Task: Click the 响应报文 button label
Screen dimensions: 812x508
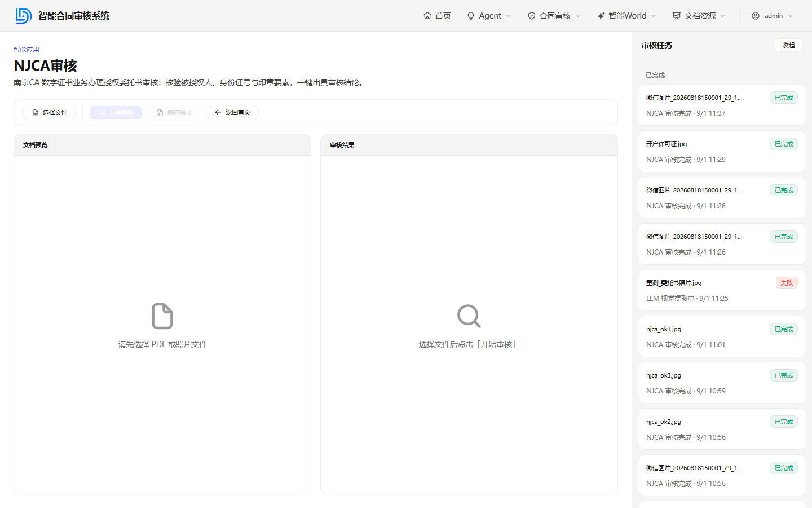Action: [x=180, y=112]
